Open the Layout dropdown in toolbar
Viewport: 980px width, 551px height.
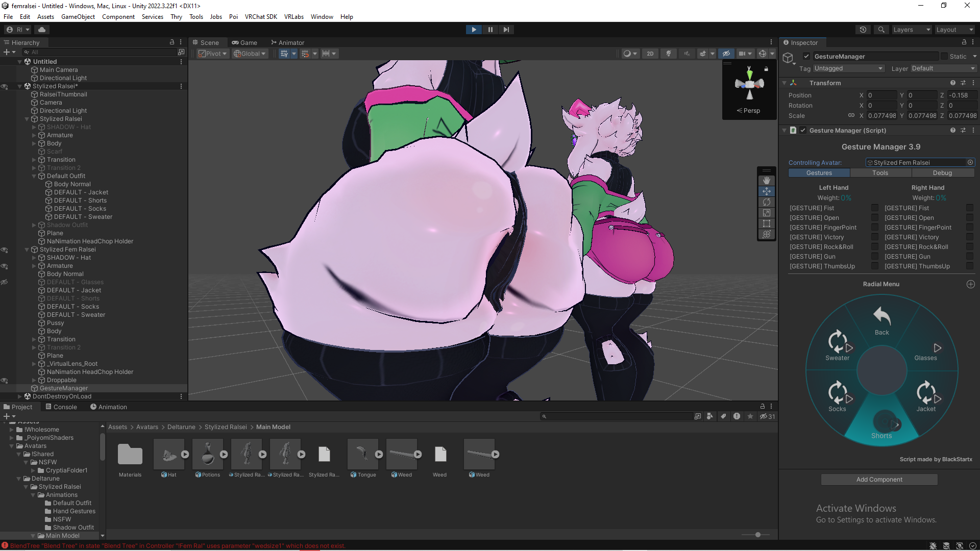pyautogui.click(x=954, y=30)
